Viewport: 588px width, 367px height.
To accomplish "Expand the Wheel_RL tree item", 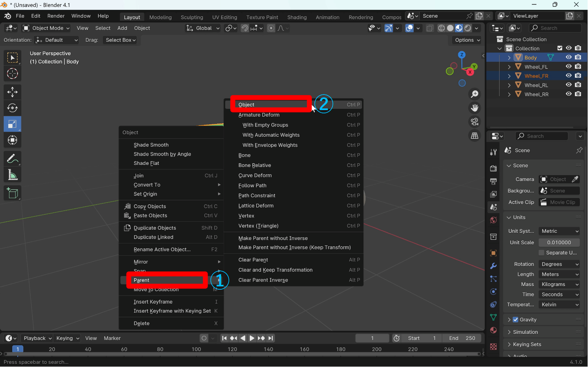I will point(509,85).
